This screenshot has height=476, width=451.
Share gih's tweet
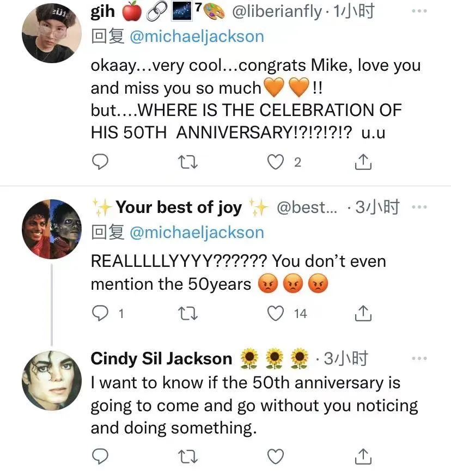[x=363, y=162]
